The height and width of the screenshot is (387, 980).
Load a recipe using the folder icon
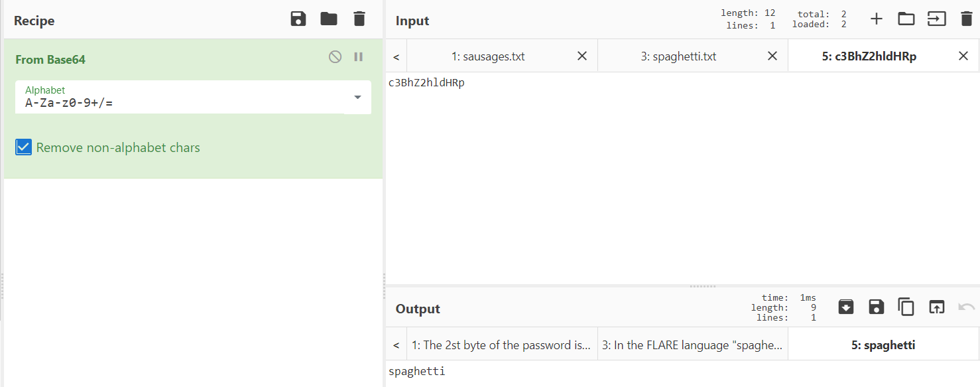click(x=329, y=19)
